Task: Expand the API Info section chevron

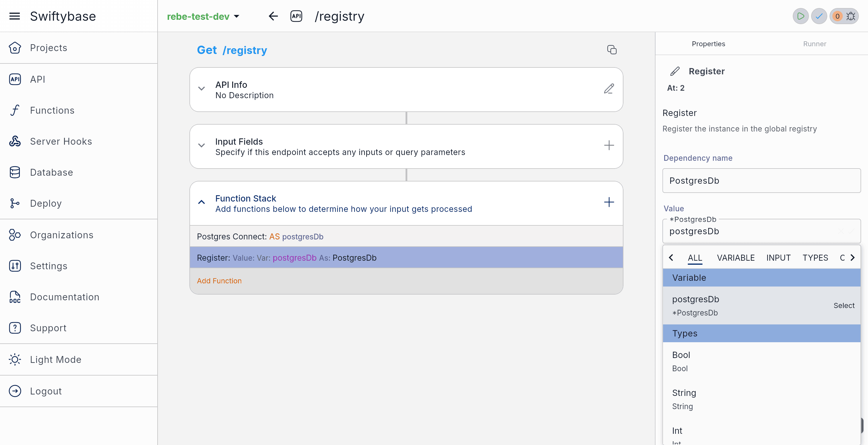Action: pos(201,89)
